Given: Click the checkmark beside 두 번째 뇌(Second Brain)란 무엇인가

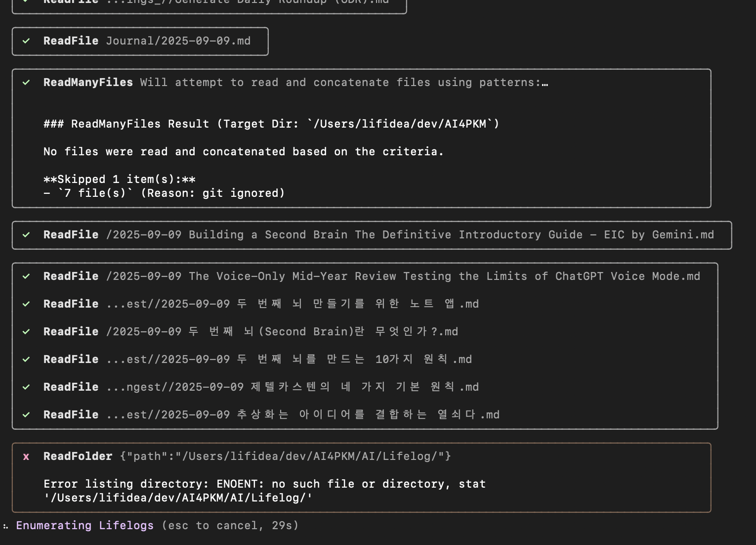Looking at the screenshot, I should coord(27,332).
